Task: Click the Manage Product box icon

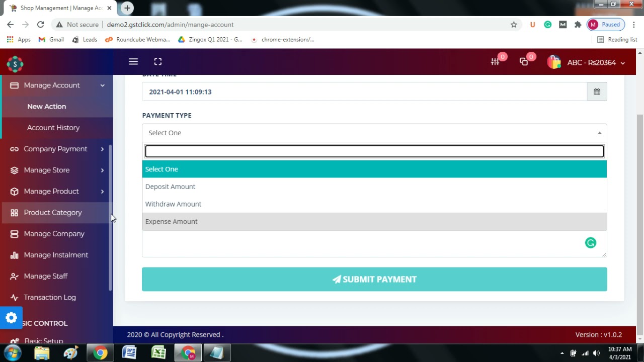Action: click(x=14, y=191)
